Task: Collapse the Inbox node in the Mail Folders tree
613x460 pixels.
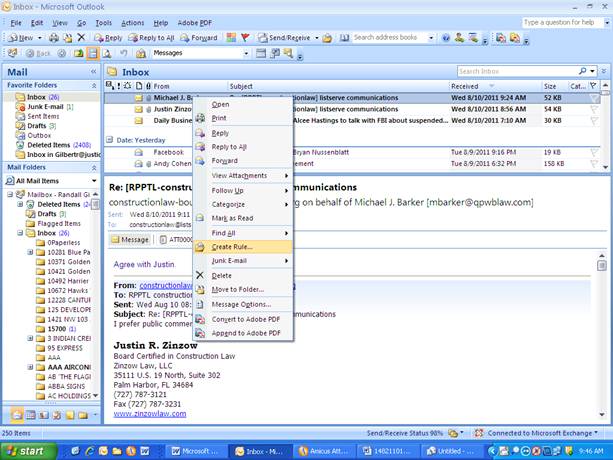Action: 20,233
